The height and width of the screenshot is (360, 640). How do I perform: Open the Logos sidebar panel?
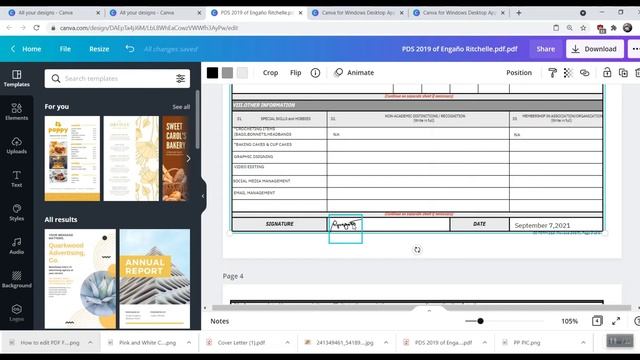(16, 313)
